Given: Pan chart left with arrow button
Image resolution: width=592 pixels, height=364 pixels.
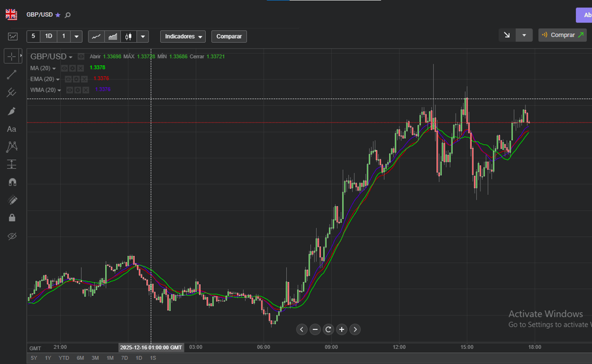Looking at the screenshot, I should (x=302, y=329).
